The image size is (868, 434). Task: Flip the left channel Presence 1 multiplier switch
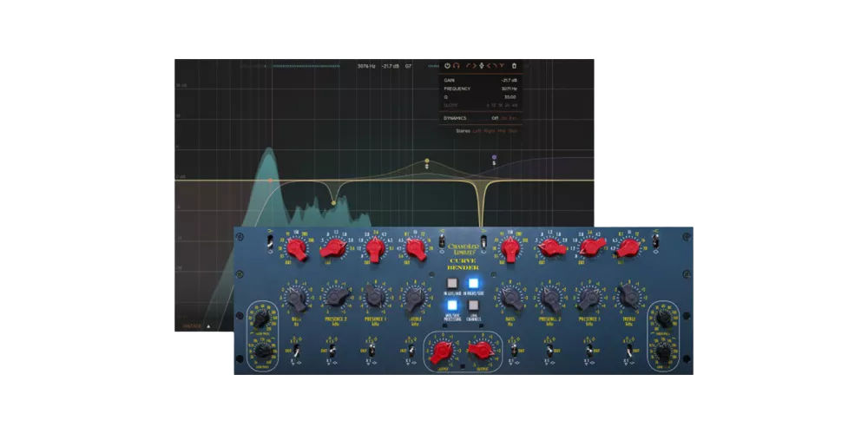(372, 350)
